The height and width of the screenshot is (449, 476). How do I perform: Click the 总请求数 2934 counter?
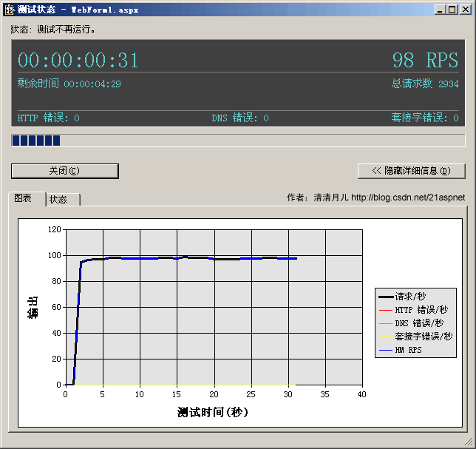(424, 84)
